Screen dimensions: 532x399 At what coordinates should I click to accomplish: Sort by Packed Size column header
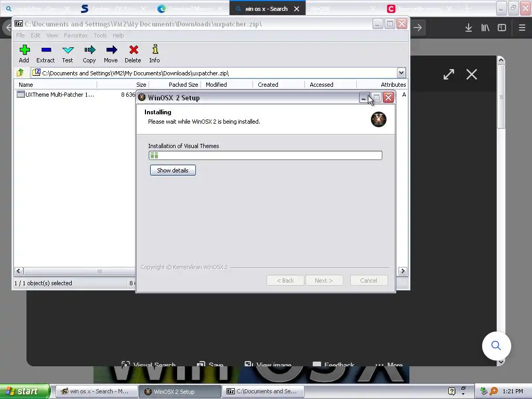[x=175, y=85]
